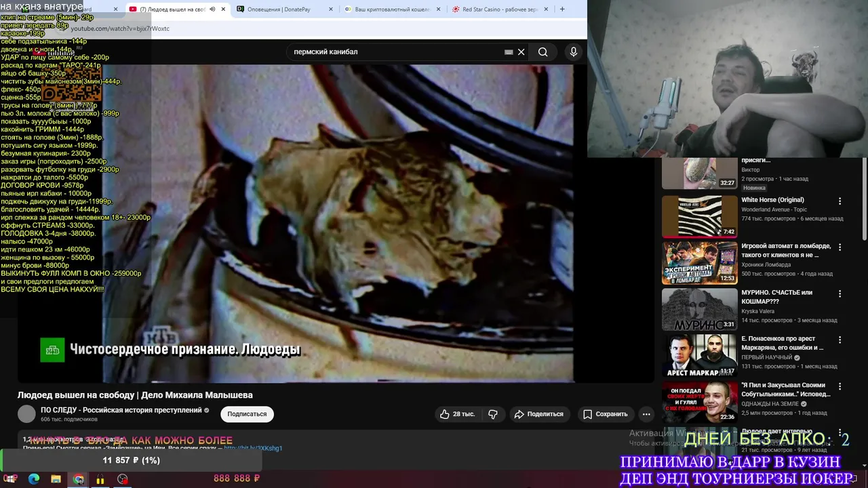This screenshot has width=868, height=488.
Task: Save the video with Сохранить button
Action: [x=606, y=414]
